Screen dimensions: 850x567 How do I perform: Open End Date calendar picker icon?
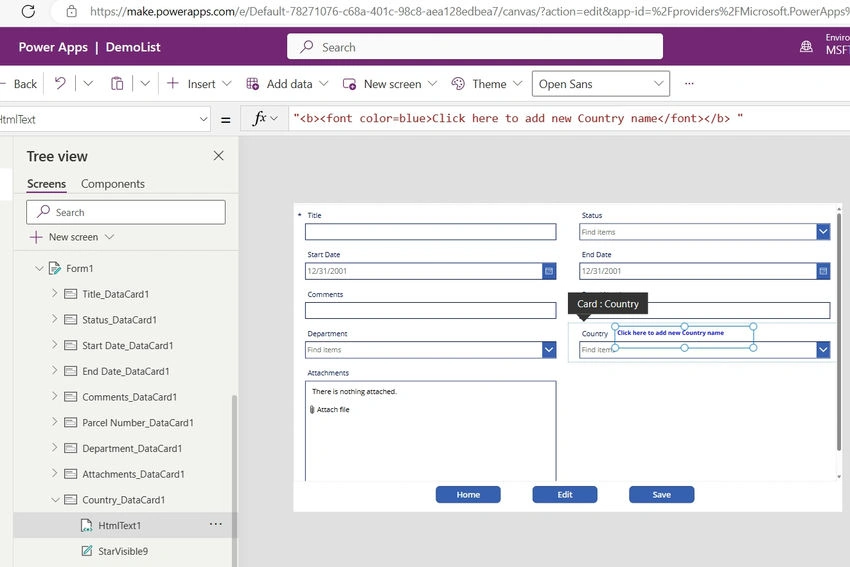click(823, 271)
